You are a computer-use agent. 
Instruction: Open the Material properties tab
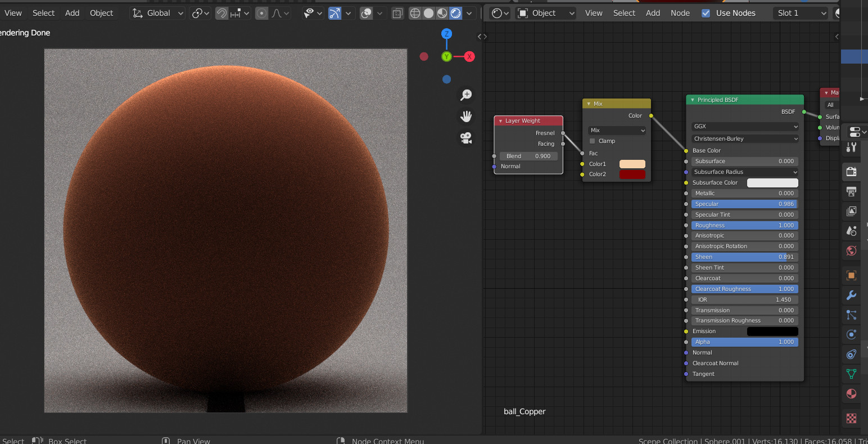point(851,393)
